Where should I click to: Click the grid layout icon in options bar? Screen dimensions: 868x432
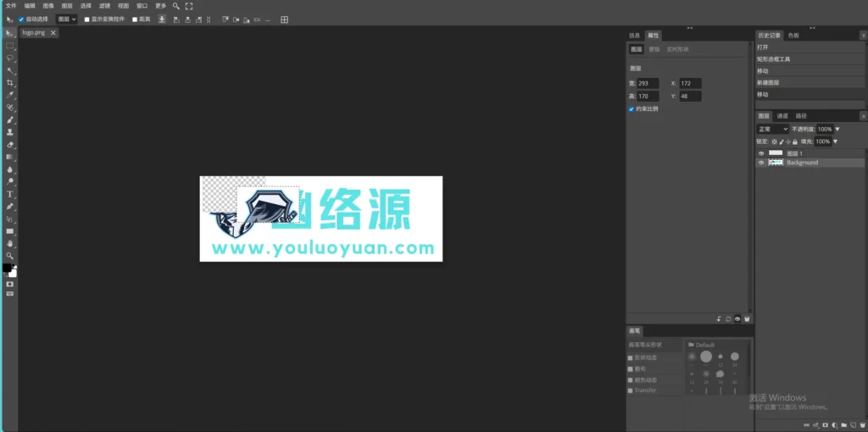(x=285, y=19)
